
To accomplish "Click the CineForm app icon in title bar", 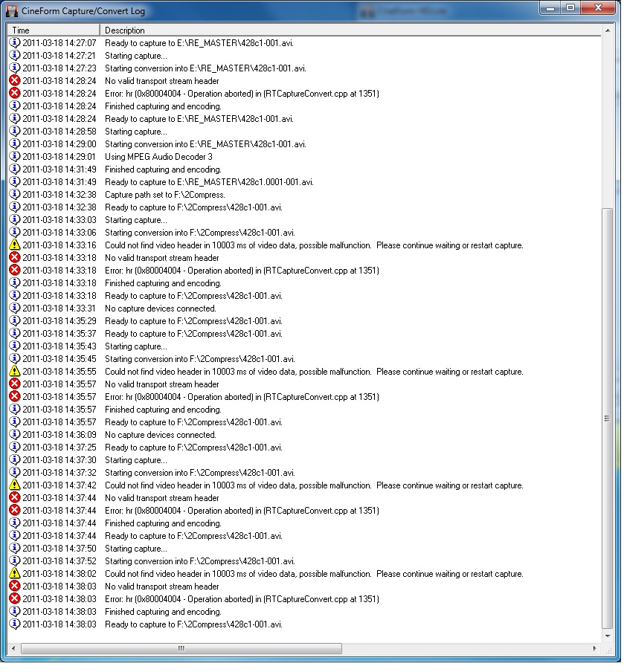I will point(12,10).
